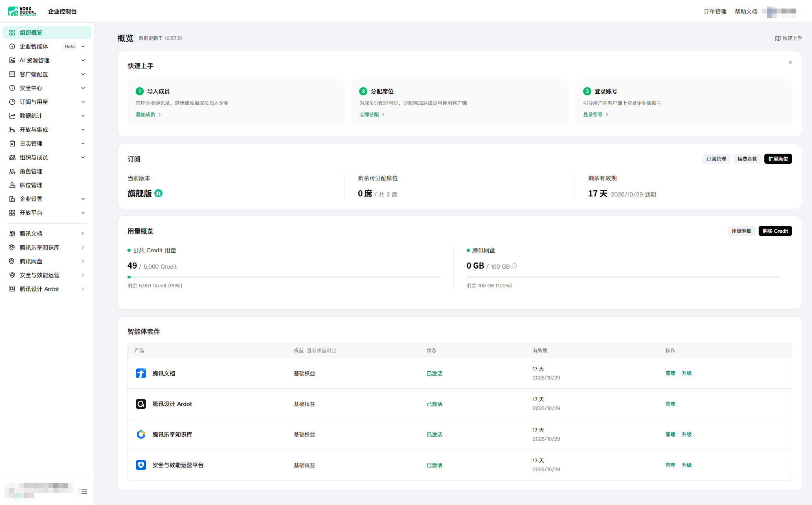Click the 安全与效能运营平台 shield product icon

(x=141, y=465)
